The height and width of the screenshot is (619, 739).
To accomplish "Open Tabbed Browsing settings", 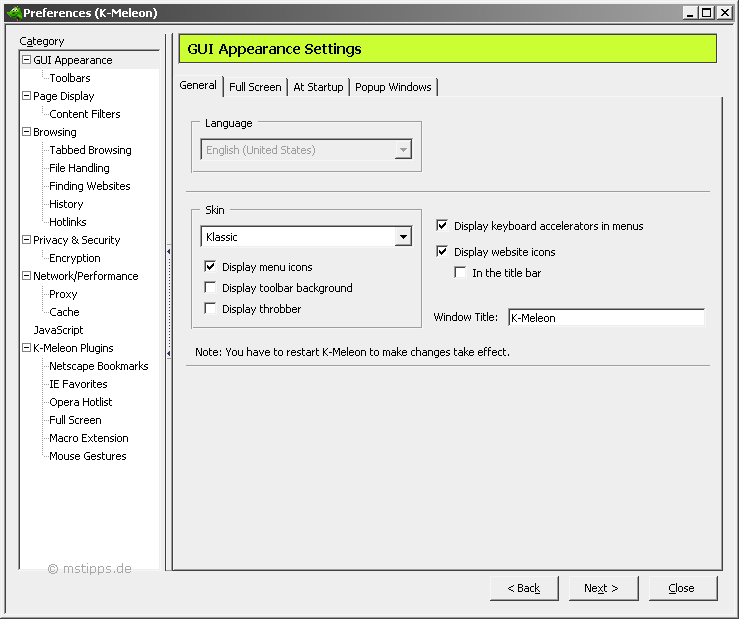I will click(90, 150).
